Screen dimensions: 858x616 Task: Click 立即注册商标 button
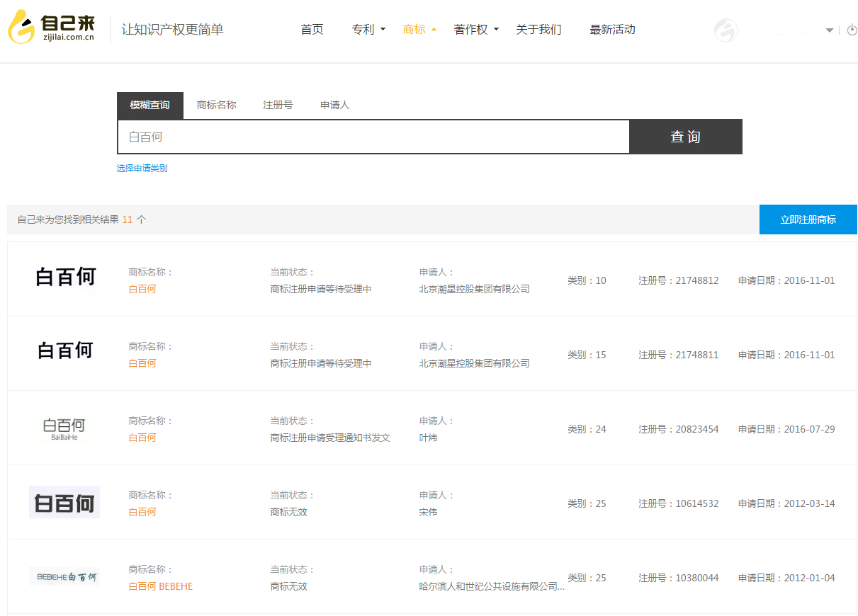(808, 219)
